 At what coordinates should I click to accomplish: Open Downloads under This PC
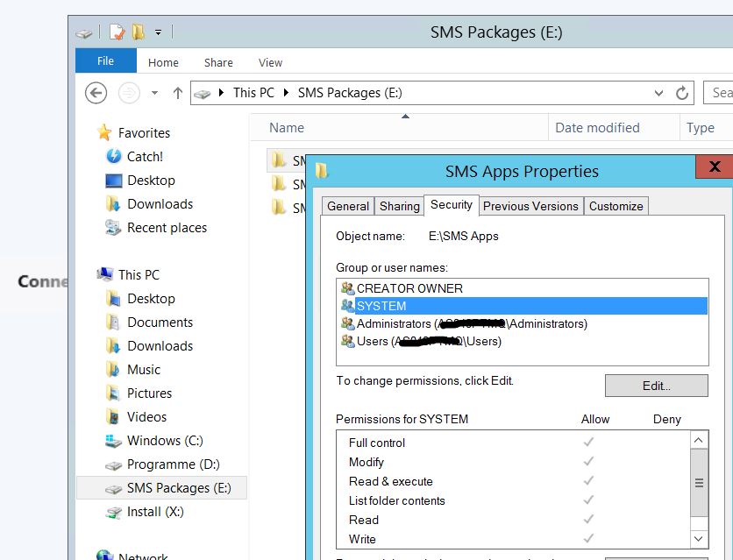coord(160,346)
